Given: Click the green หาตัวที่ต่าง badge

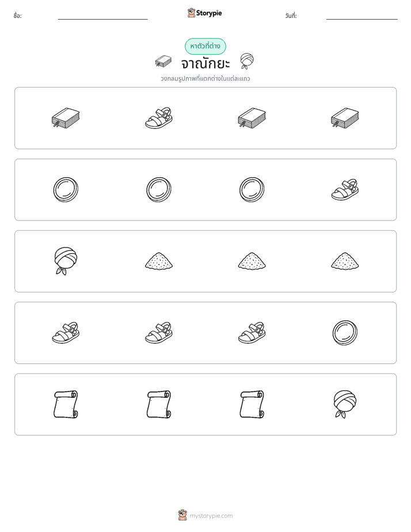Looking at the screenshot, I should pyautogui.click(x=205, y=46).
